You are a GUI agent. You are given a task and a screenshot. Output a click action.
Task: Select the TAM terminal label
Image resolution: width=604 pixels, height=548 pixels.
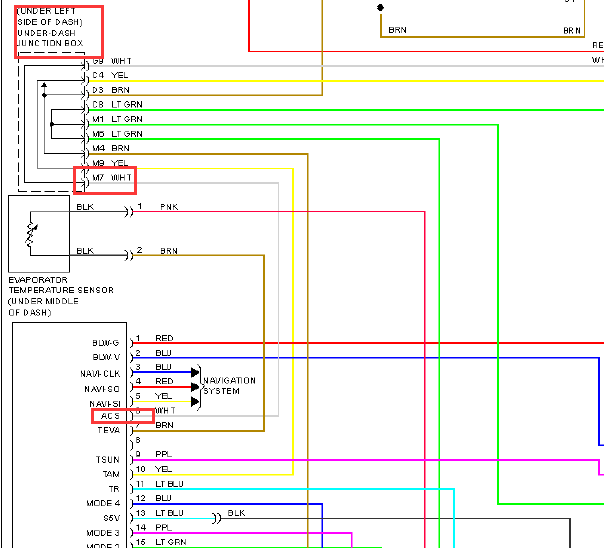[x=111, y=474]
